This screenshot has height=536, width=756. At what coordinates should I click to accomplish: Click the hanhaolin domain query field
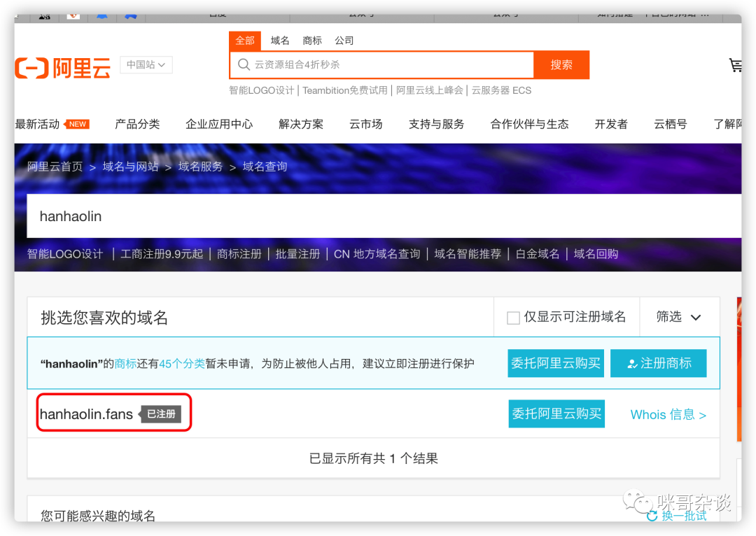tap(384, 216)
